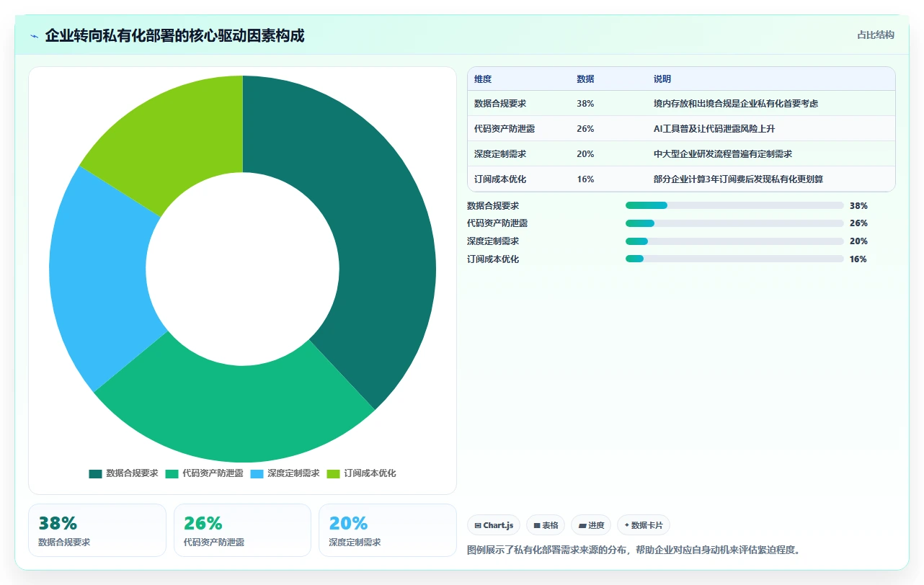This screenshot has width=924, height=585.
Task: Click the footer description 图例展示了私有化部署需求
Action: (x=634, y=550)
